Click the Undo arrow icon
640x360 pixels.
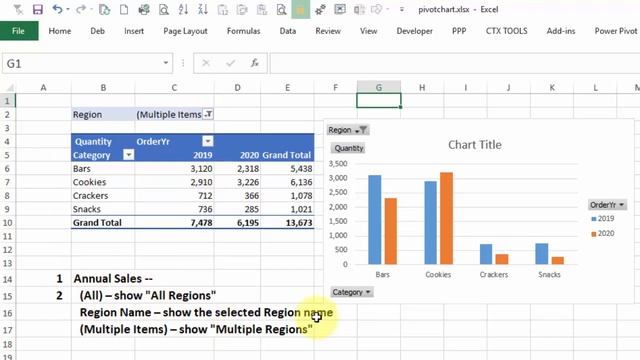(x=57, y=9)
